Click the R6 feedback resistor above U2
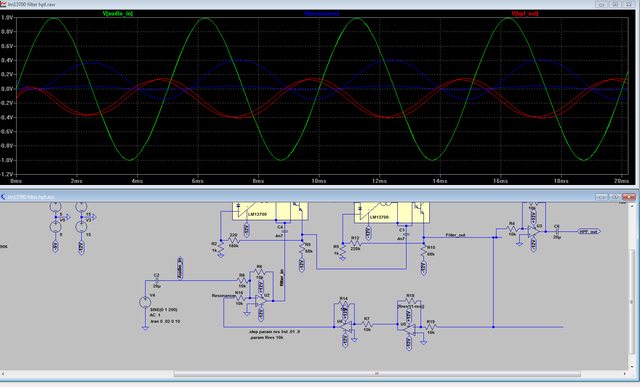Image resolution: width=640 pixels, height=387 pixels. coord(260,271)
